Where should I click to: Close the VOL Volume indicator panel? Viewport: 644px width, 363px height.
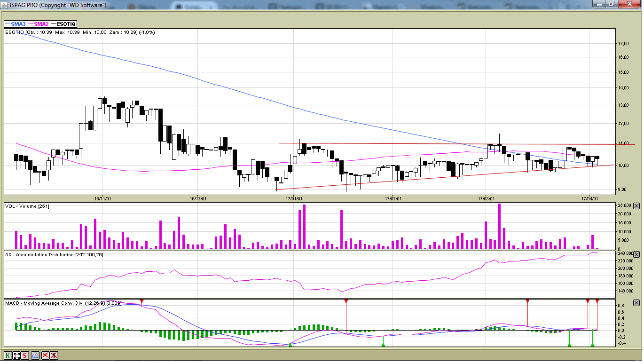(636, 206)
